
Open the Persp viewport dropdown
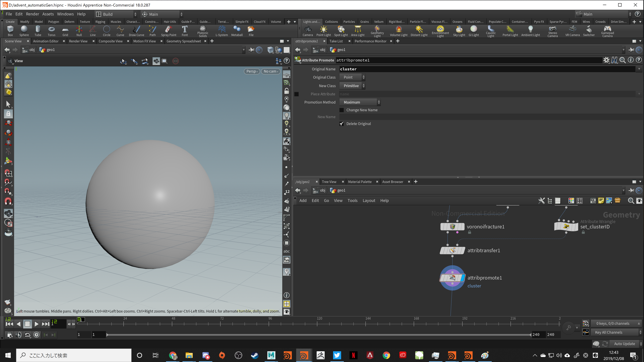coord(252,71)
